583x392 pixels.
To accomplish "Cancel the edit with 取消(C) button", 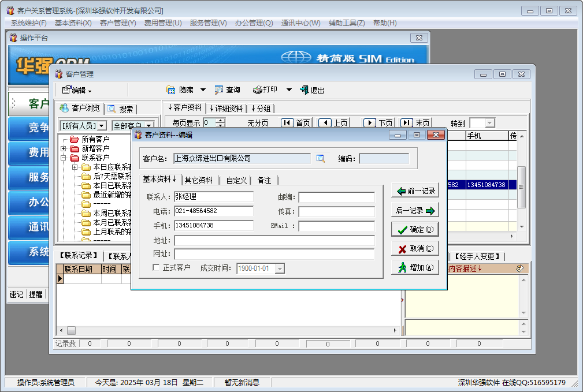I will 415,249.
